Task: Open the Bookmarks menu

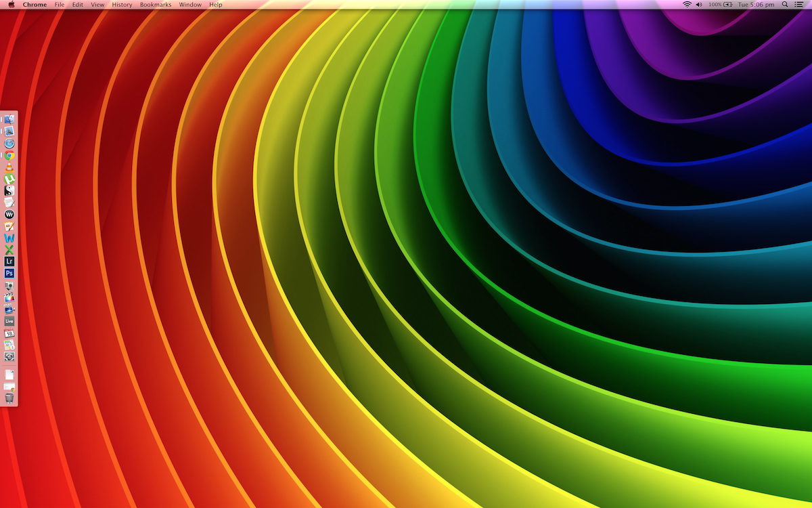Action: pos(156,5)
